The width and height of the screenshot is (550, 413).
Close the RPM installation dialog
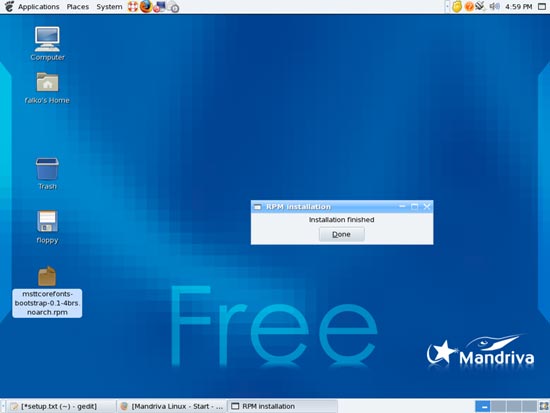(427, 207)
